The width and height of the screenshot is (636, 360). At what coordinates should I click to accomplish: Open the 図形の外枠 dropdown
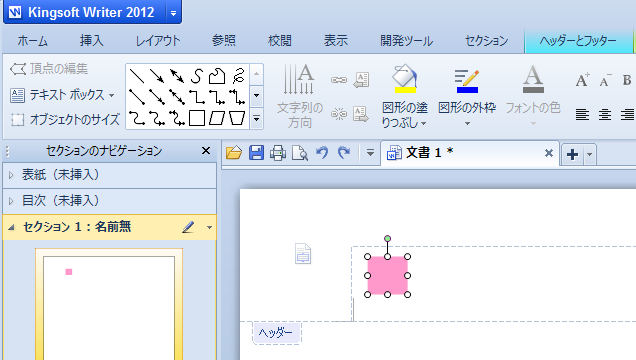click(x=467, y=123)
